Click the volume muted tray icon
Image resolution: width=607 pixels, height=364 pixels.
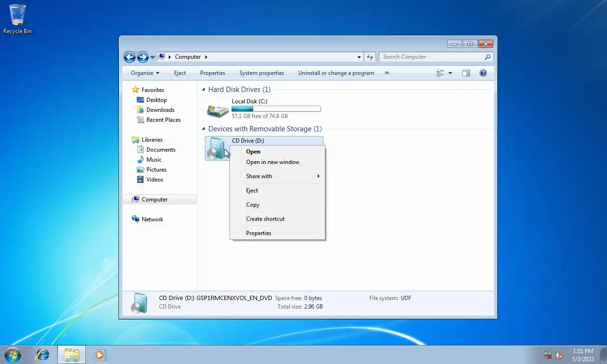click(560, 355)
